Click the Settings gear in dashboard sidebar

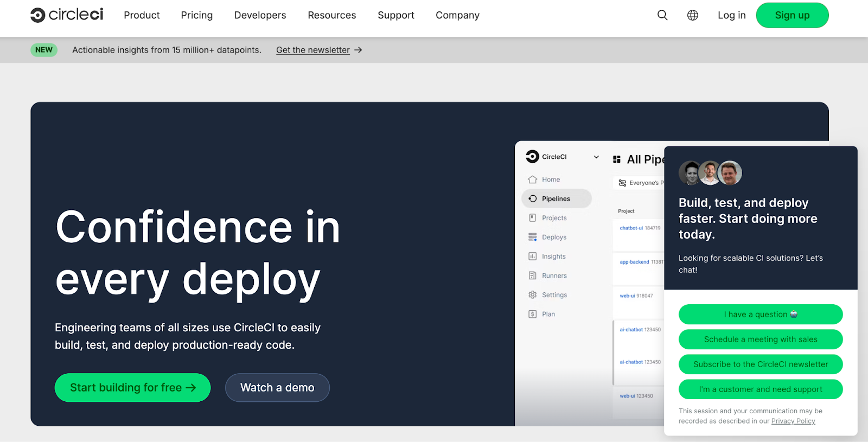point(533,294)
